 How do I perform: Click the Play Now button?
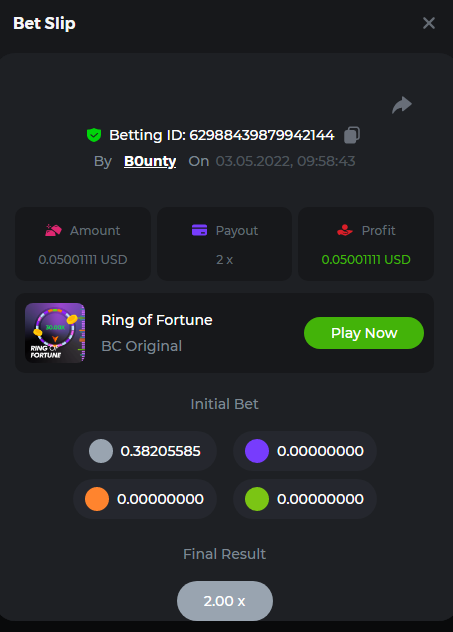point(364,333)
